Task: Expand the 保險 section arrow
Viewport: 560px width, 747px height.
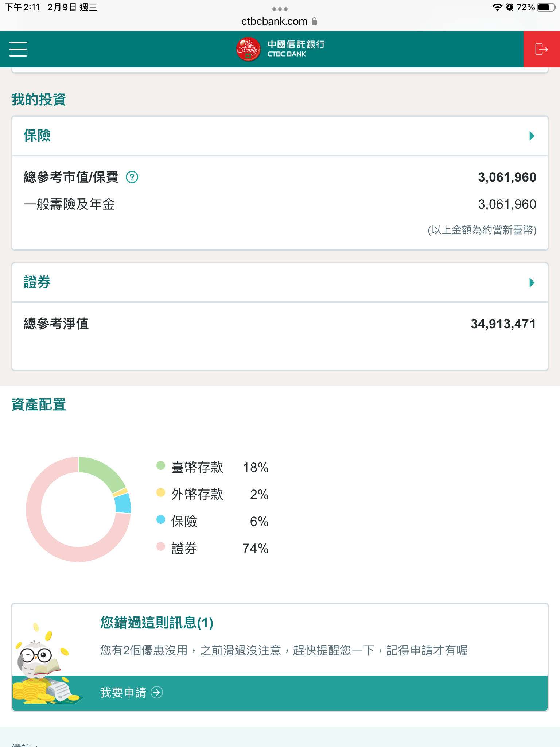Action: coord(532,136)
